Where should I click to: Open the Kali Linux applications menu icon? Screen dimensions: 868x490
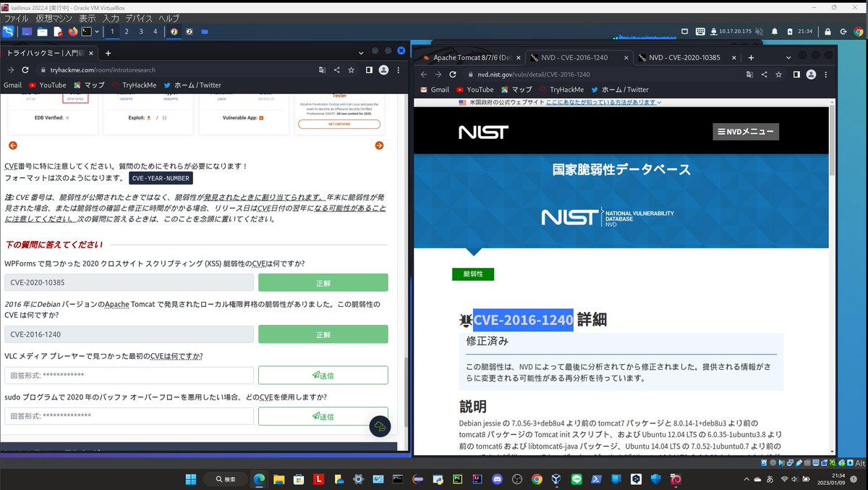tap(8, 31)
